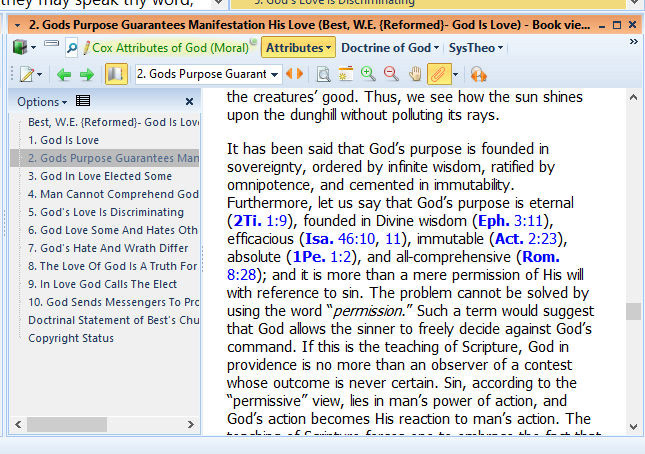Follow the 2Ti. 1:9 verse link
Screen dimensions: 645x454
pos(260,221)
